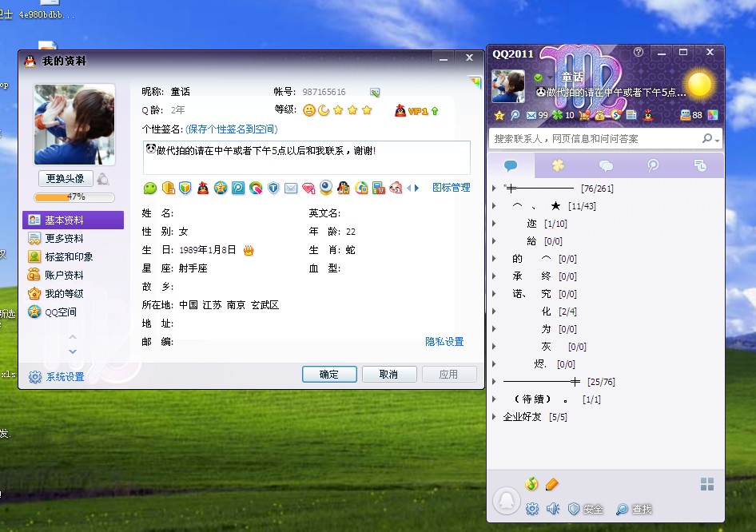The width and height of the screenshot is (756, 532).
Task: Open application manager grid icon
Action: (706, 484)
